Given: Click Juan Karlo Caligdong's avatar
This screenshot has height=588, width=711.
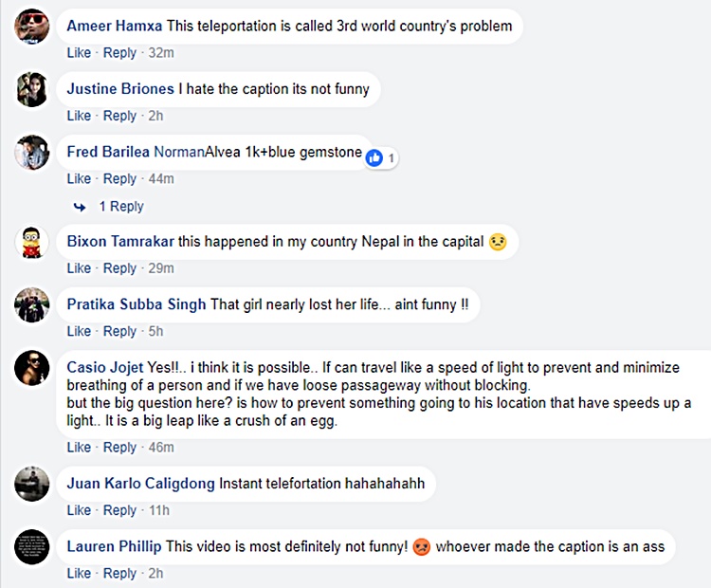Looking at the screenshot, I should point(32,484).
